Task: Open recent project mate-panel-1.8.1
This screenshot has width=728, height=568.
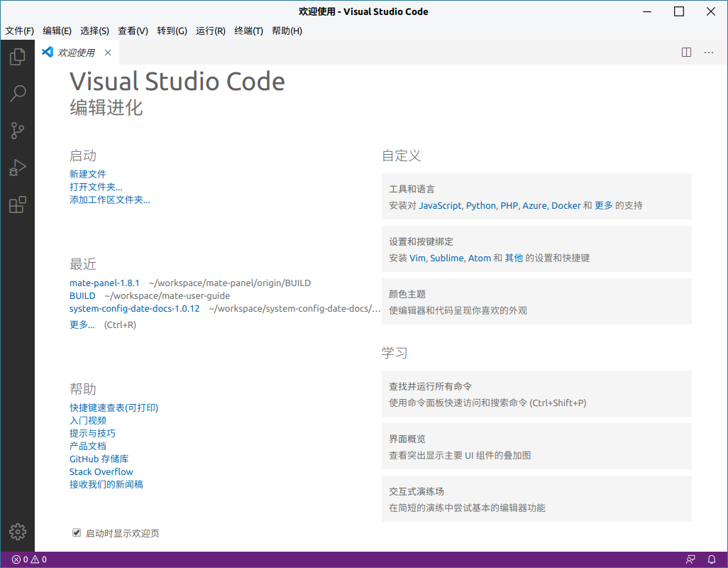Action: click(104, 283)
